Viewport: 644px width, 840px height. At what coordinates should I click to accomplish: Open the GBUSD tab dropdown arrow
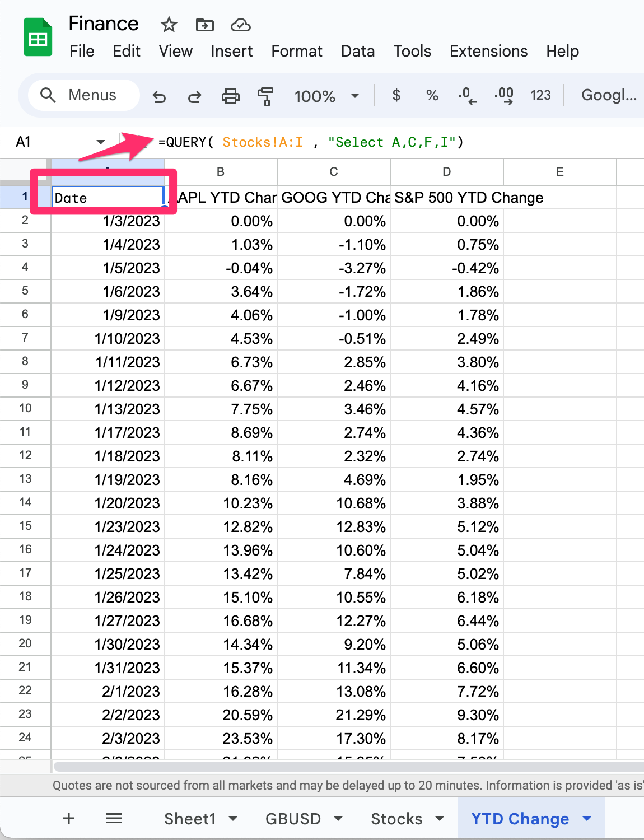pos(338,819)
